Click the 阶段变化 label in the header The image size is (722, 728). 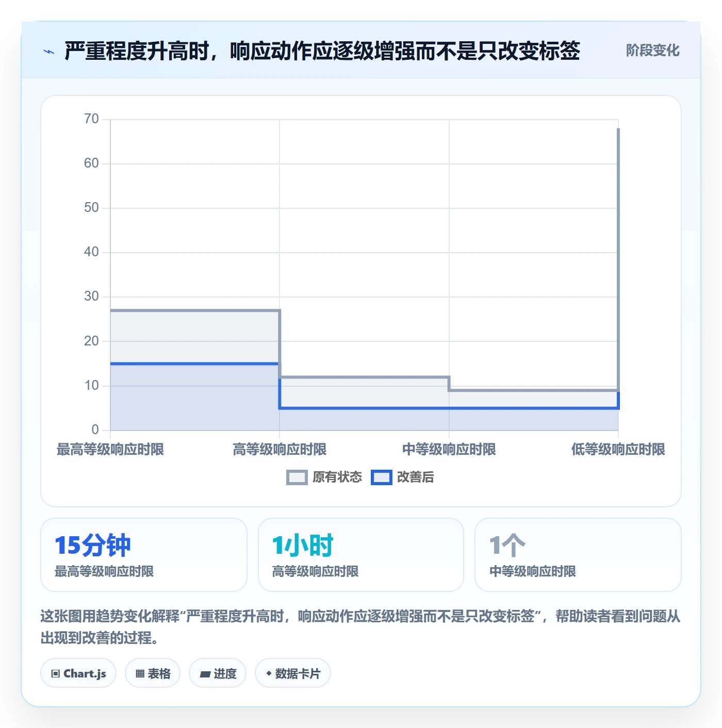point(652,51)
